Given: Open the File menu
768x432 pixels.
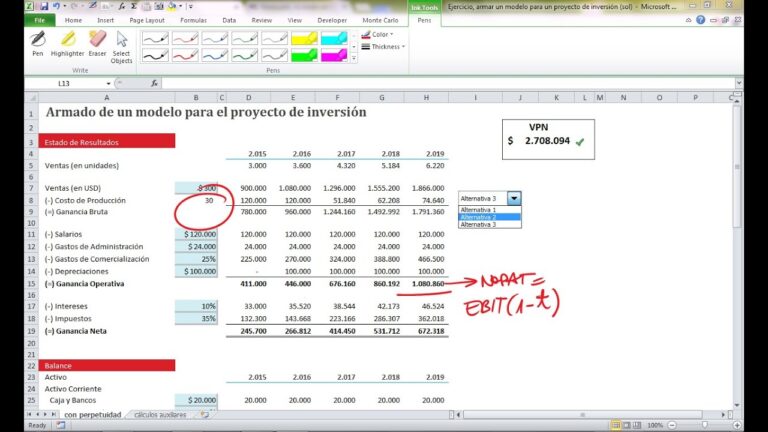Looking at the screenshot, I should pyautogui.click(x=39, y=20).
